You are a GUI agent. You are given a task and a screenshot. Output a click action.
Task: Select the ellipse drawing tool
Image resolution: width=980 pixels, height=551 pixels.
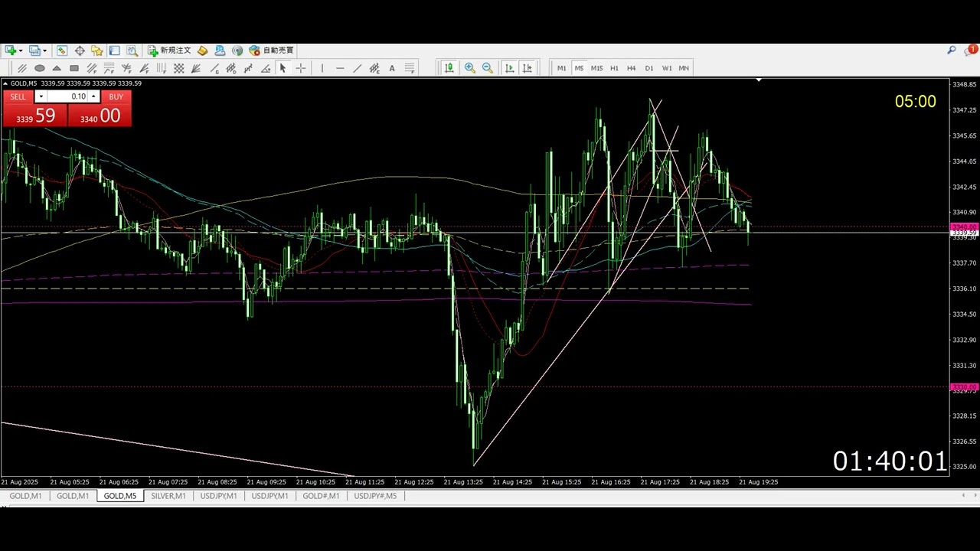[x=40, y=68]
